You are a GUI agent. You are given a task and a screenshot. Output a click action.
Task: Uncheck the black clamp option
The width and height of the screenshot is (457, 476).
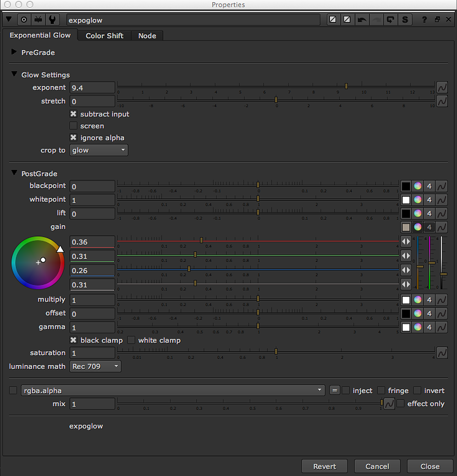pos(73,340)
